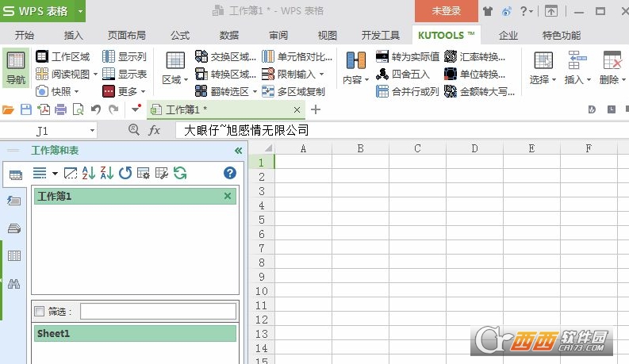
Task: Switch to the 审阅 ribbon tab
Action: point(278,35)
